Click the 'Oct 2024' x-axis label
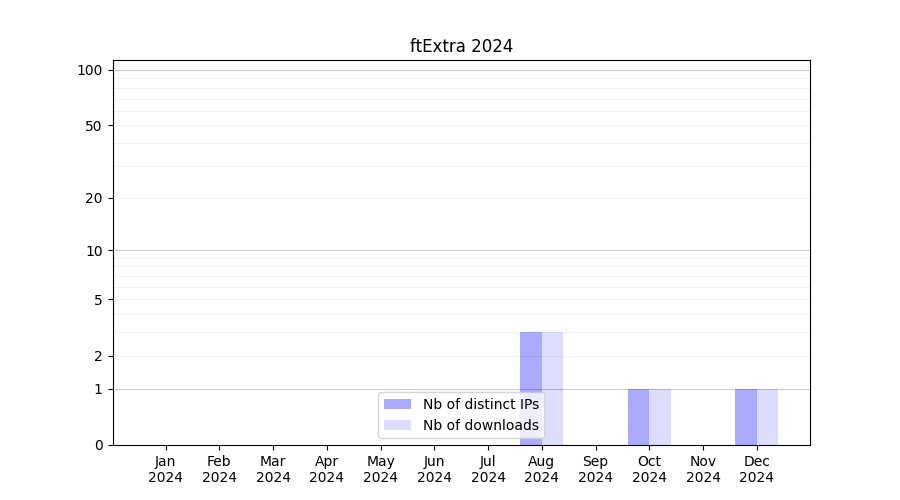900x500 pixels. pos(649,469)
